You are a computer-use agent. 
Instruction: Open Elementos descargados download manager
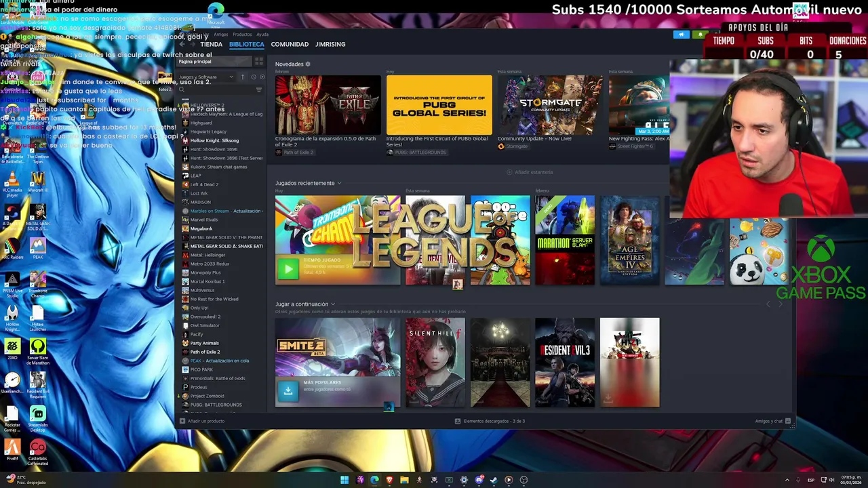point(490,421)
